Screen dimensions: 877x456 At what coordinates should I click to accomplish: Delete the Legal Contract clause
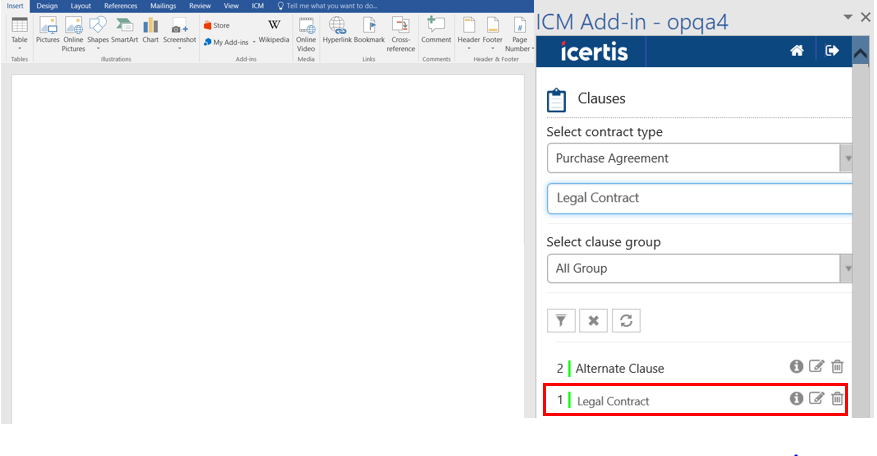tap(838, 399)
